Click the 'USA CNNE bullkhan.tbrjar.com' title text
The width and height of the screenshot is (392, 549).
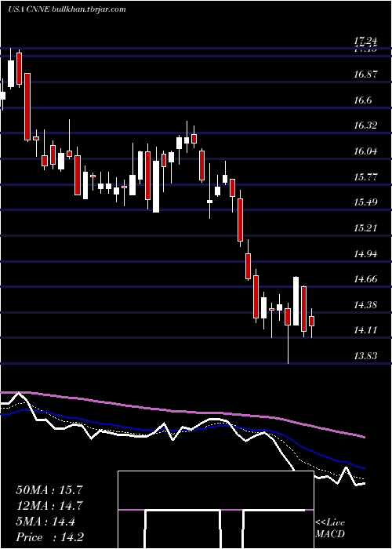(67, 9)
